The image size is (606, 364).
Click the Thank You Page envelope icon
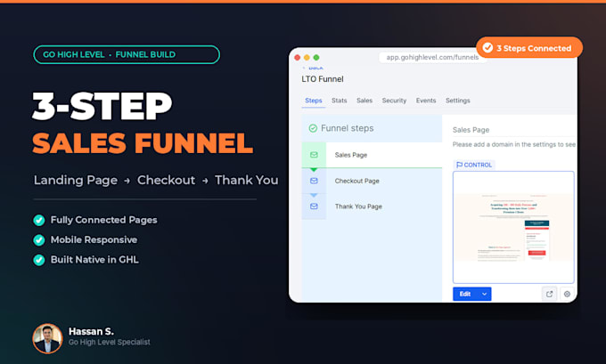314,206
